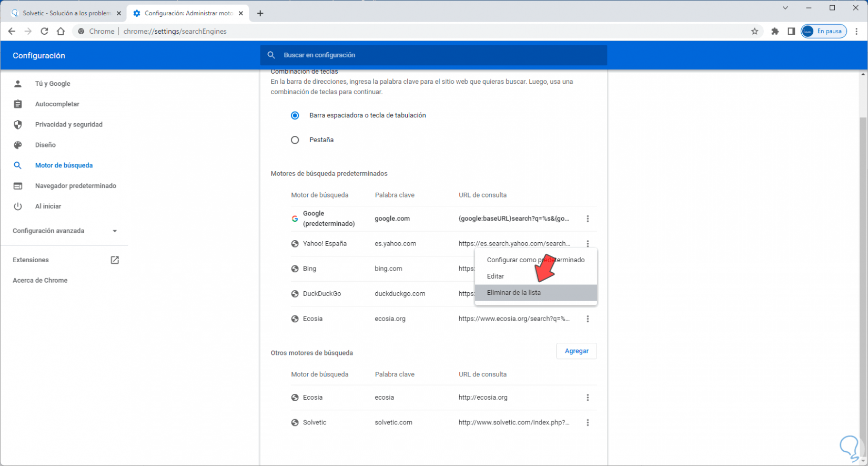The height and width of the screenshot is (466, 868).
Task: Click the address bar URL
Action: click(175, 31)
